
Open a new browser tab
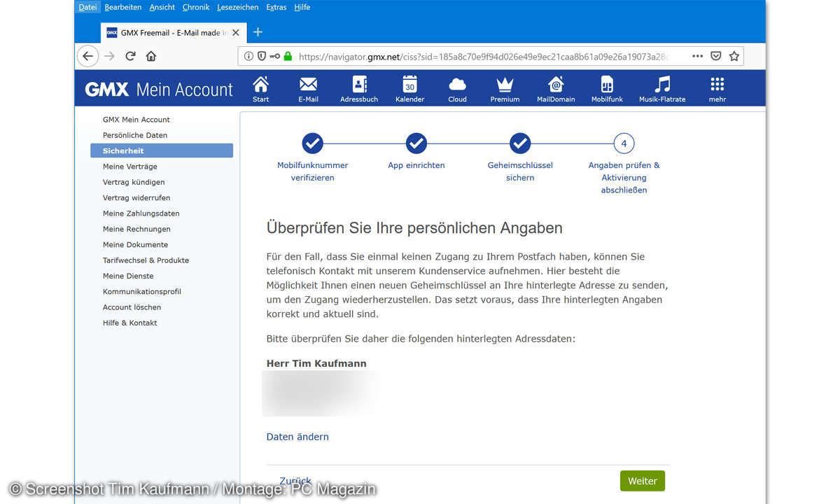pos(258,32)
